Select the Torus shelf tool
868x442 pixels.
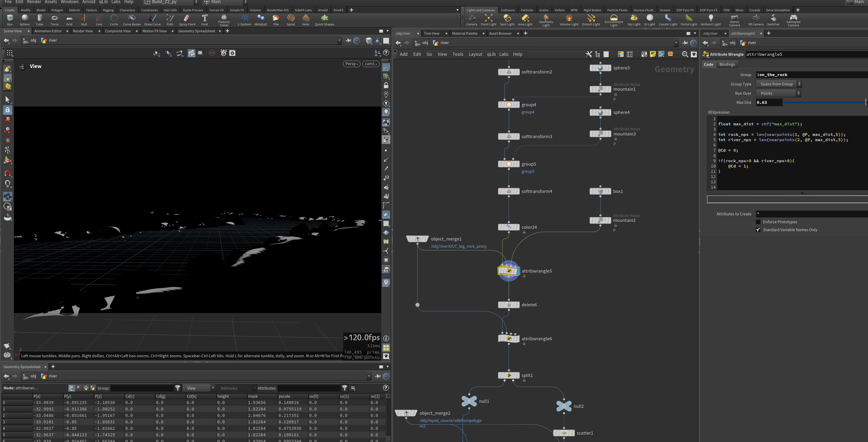(54, 20)
